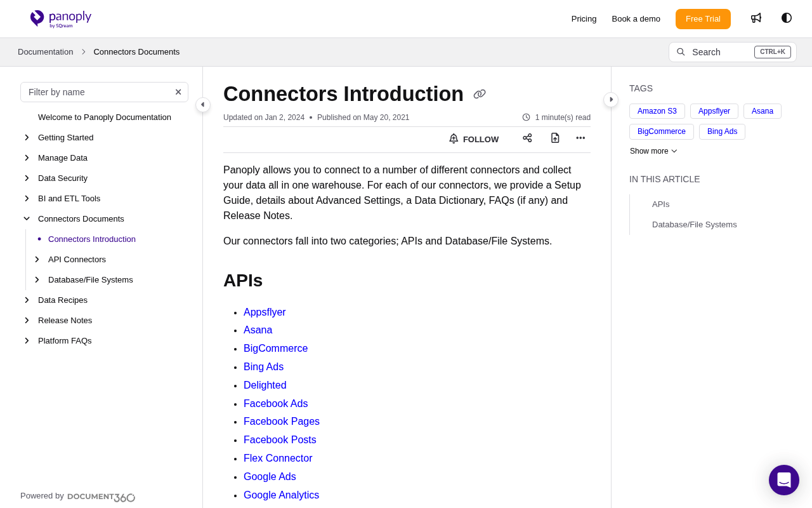Collapse the right tags panel
This screenshot has height=508, width=812.
coord(611,100)
